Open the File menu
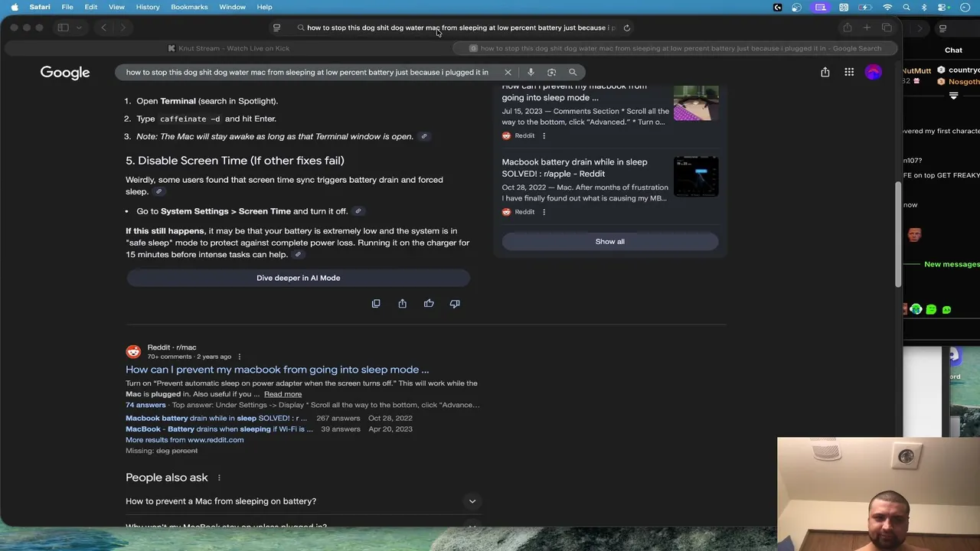The height and width of the screenshot is (551, 980). click(x=67, y=7)
